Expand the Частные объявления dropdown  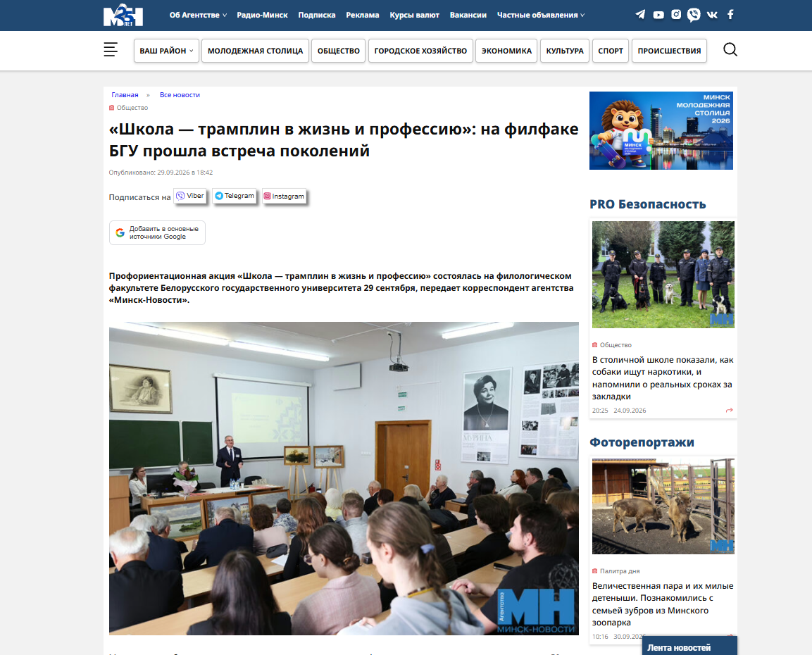coord(541,15)
